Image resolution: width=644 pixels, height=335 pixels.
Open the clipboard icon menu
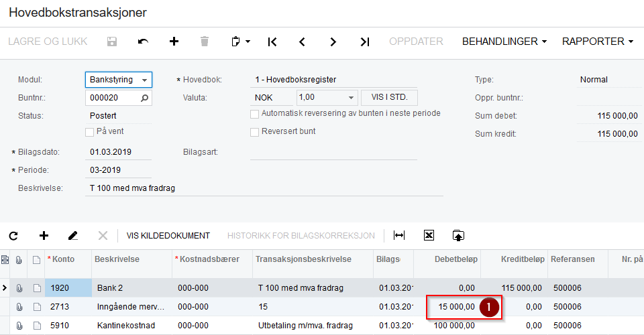tap(240, 42)
